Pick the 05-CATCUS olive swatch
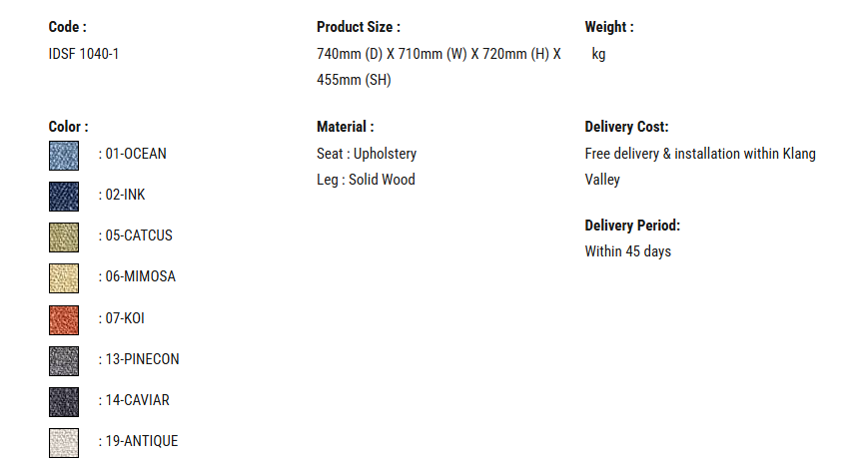868x466 pixels. point(64,237)
